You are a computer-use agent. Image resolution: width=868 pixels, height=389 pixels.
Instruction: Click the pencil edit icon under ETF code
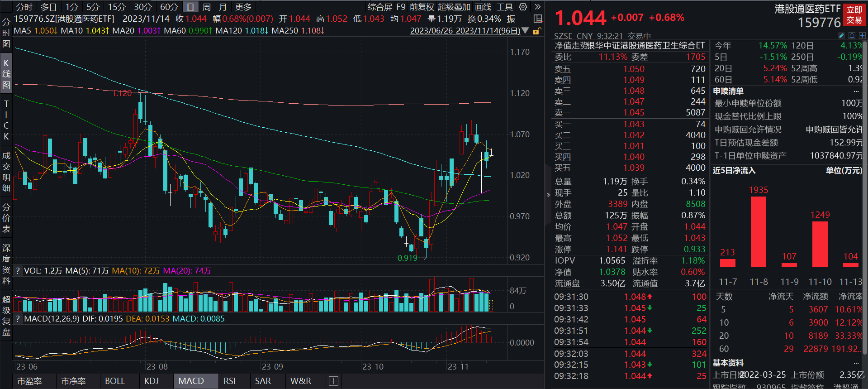coord(841,35)
